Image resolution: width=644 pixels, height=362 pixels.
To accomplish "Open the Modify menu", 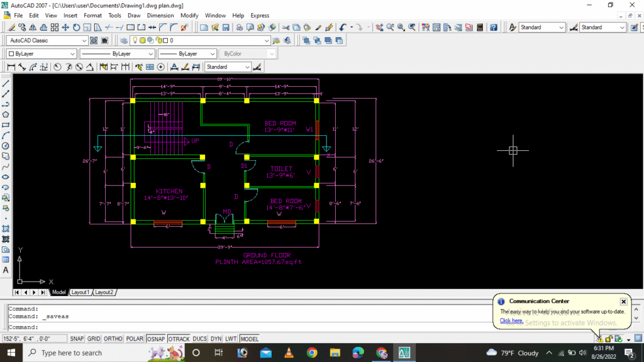I will pos(189,16).
